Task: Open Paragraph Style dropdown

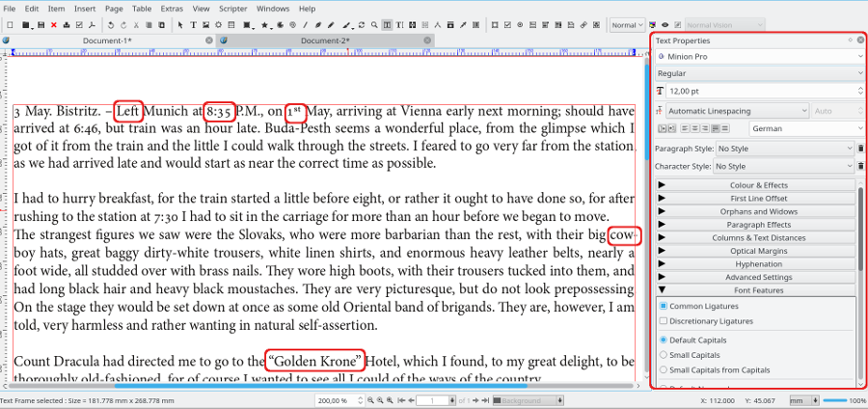Action: 785,149
